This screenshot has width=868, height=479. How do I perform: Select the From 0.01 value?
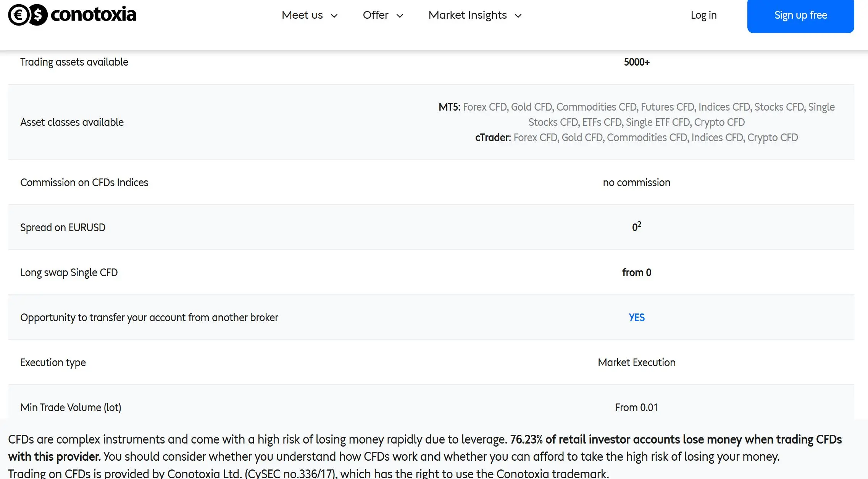[x=636, y=407]
